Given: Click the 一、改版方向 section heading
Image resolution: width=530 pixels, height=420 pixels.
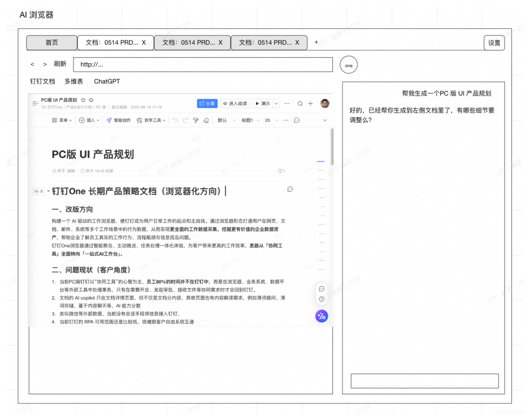Looking at the screenshot, I should [72, 209].
